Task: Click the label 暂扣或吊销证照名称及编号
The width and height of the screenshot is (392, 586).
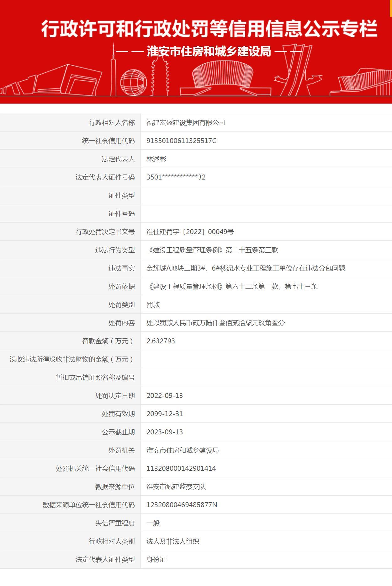Action: (95, 377)
